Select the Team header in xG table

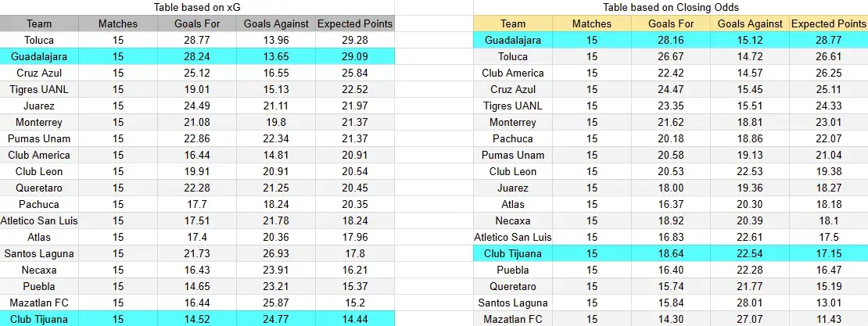click(39, 23)
